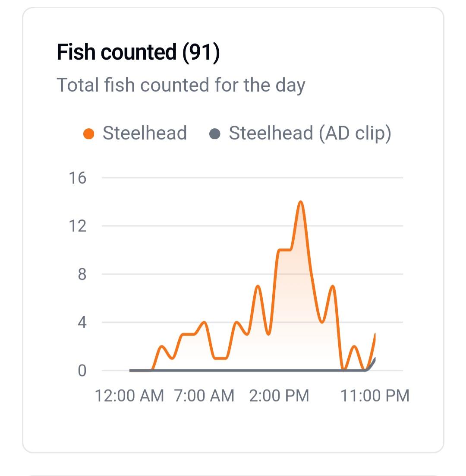This screenshot has width=466, height=476.
Task: Toggle the Steelhead (AD clip) legend label
Action: pyautogui.click(x=310, y=133)
